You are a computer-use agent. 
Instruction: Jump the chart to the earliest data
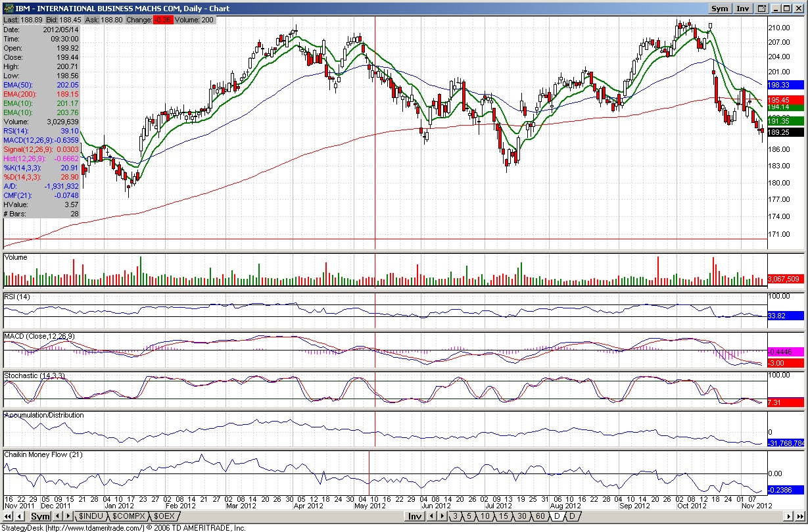coord(8,516)
